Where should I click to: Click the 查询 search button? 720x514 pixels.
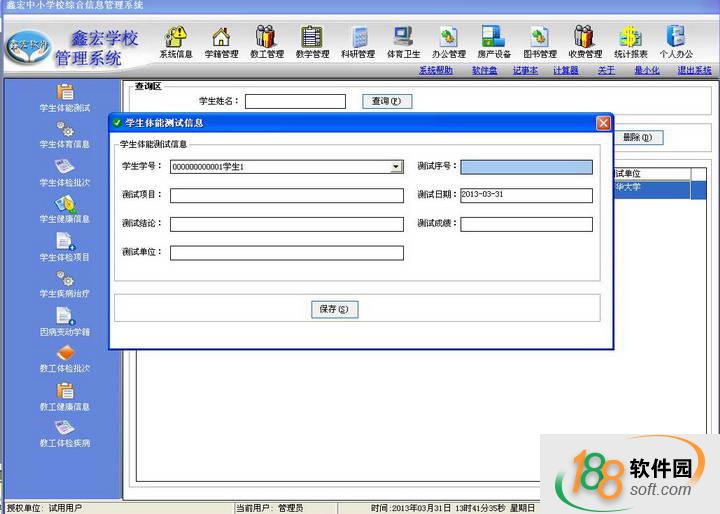pyautogui.click(x=386, y=101)
